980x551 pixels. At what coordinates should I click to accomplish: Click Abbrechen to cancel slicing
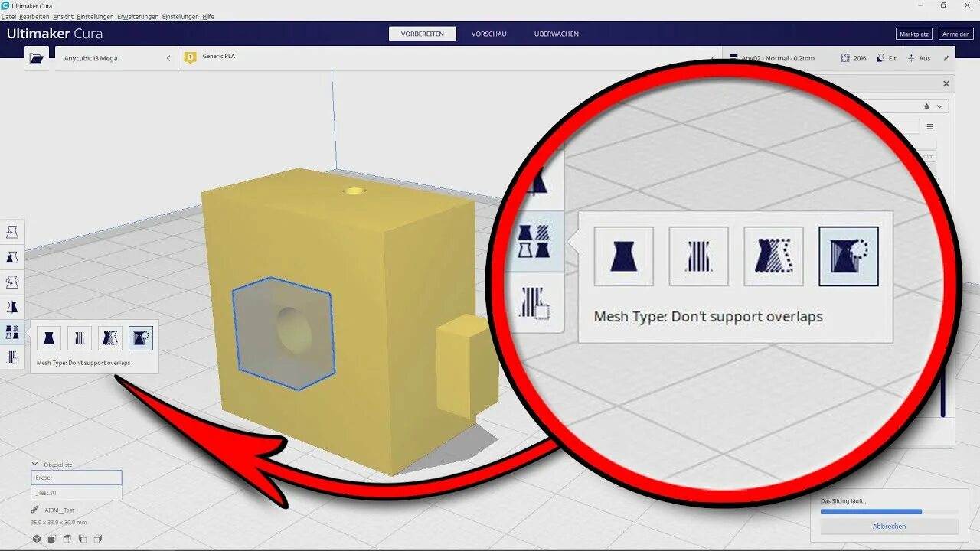click(889, 527)
